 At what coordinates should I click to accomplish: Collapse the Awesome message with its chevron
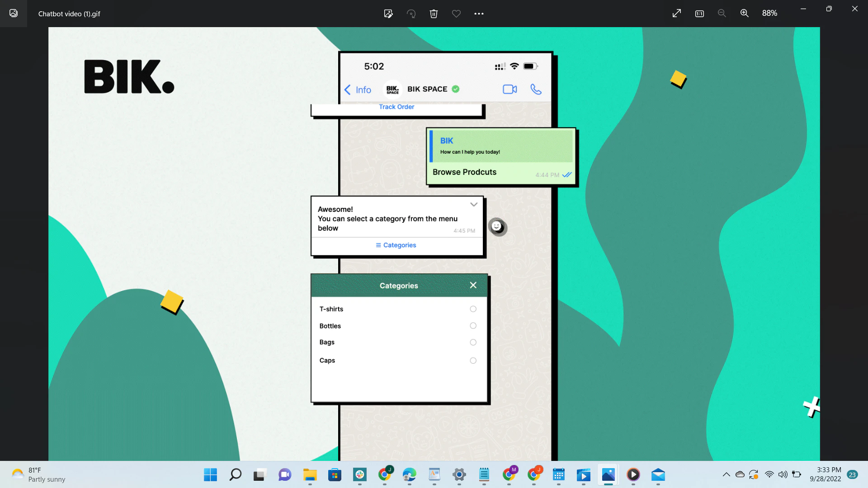[x=473, y=204]
